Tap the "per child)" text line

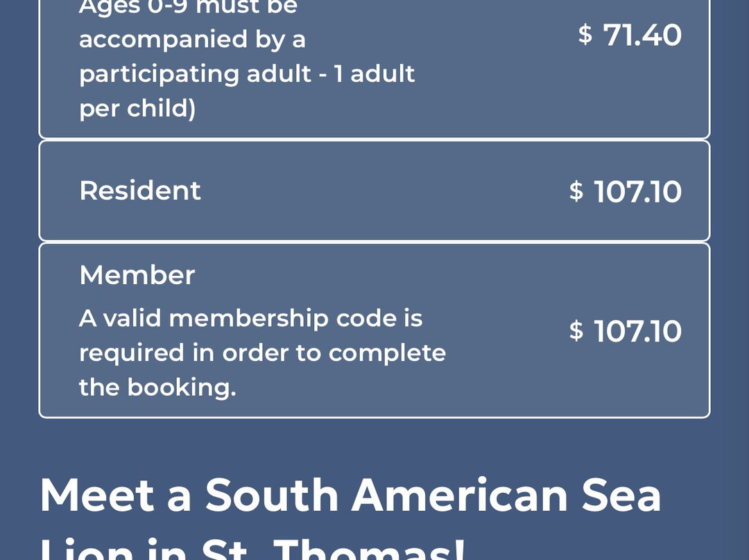[x=137, y=108]
